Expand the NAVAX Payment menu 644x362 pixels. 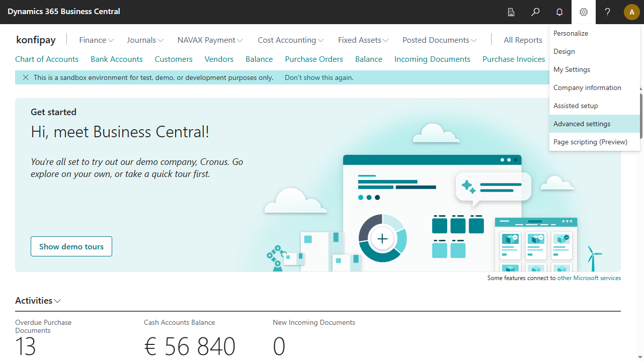210,40
